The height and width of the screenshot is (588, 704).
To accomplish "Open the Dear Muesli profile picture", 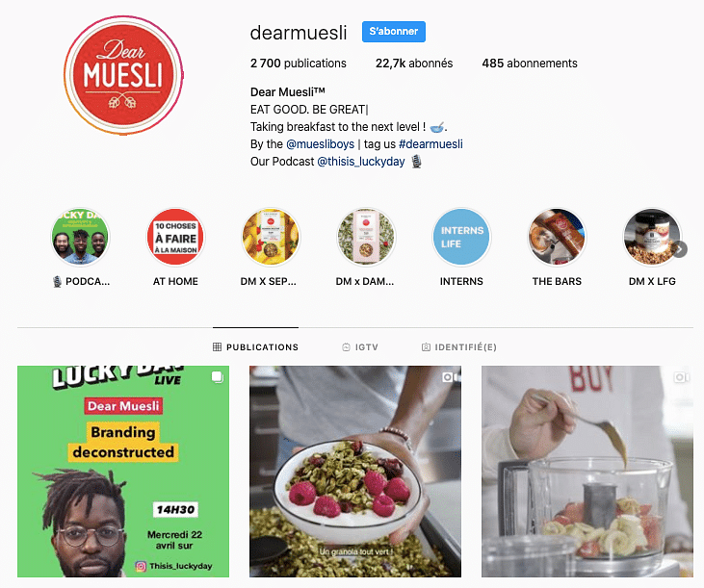I will point(123,75).
